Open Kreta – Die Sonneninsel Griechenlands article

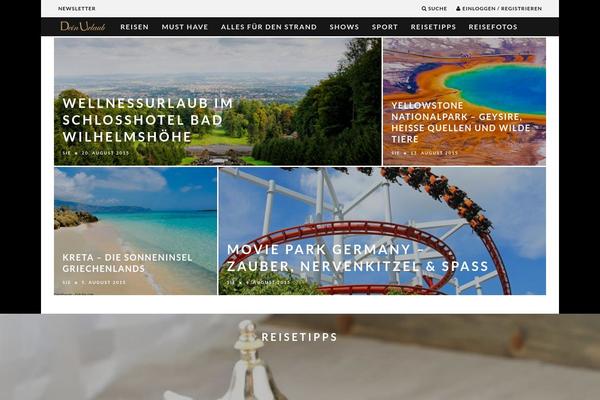tap(127, 263)
